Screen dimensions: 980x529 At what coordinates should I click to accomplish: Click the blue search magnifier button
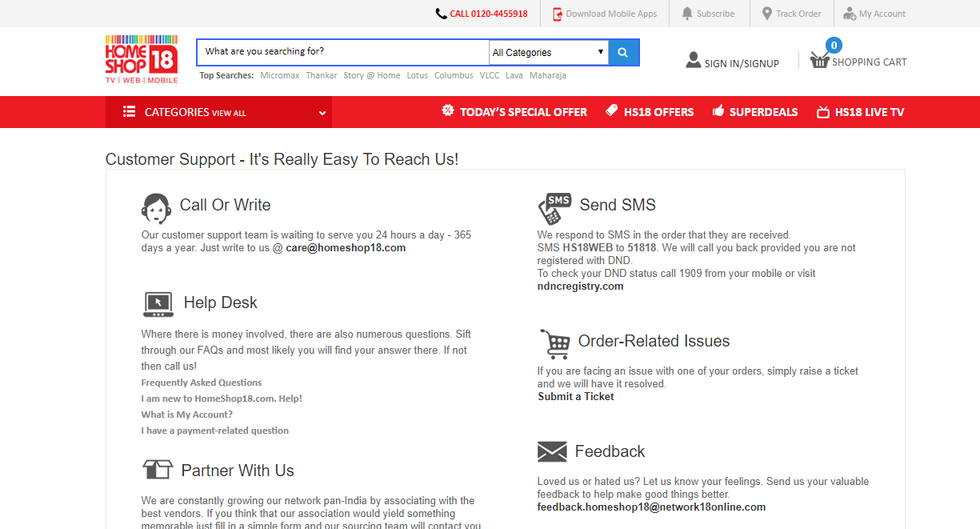coord(623,52)
